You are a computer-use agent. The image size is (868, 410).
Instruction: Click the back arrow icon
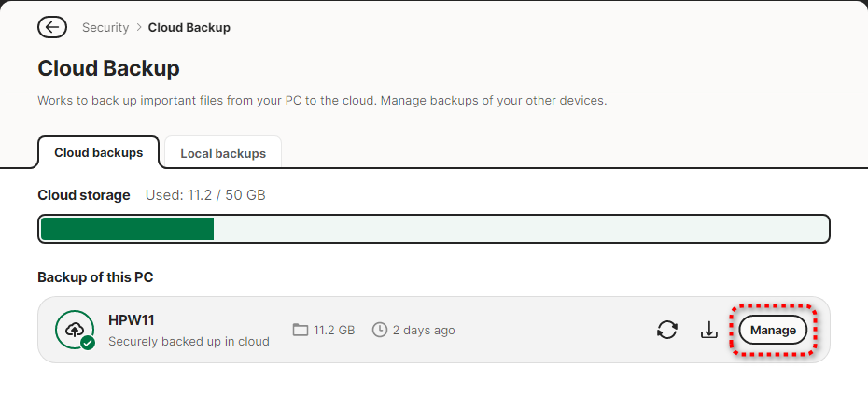(52, 27)
